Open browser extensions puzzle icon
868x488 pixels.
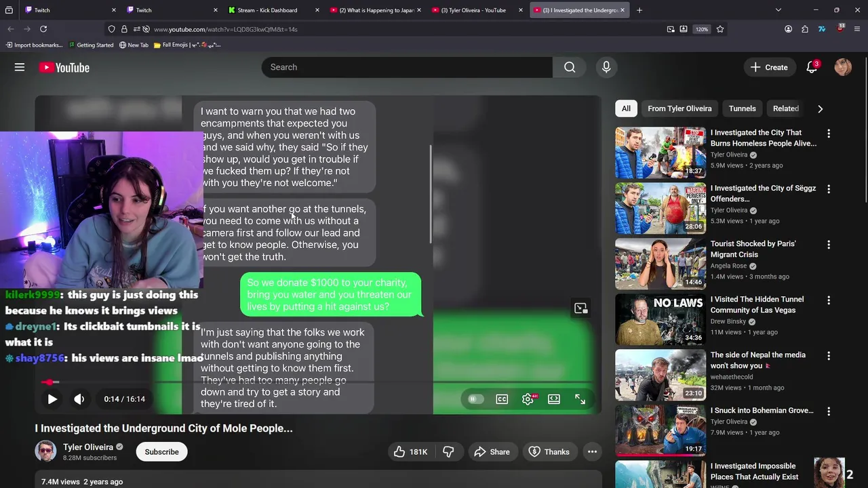pos(805,29)
